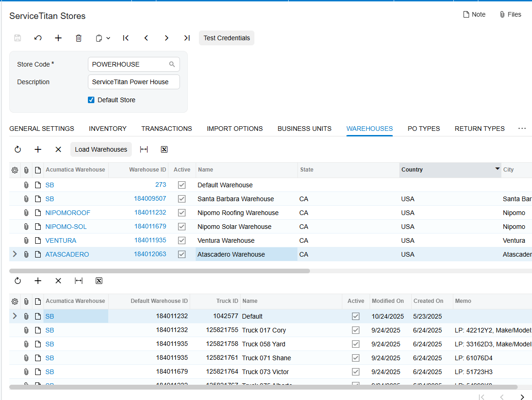Screen dimensions: 532x400
Task: Go to first record
Action: 126,38
